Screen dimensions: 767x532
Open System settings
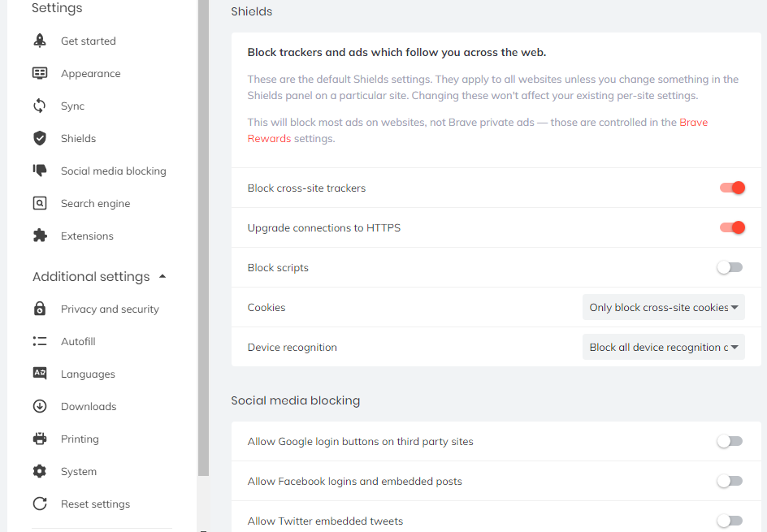tap(79, 471)
